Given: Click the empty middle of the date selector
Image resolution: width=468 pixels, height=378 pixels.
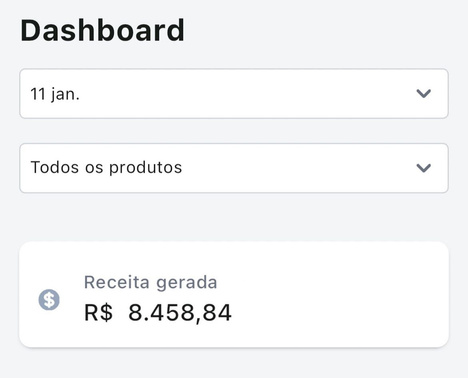Looking at the screenshot, I should 247,94.
